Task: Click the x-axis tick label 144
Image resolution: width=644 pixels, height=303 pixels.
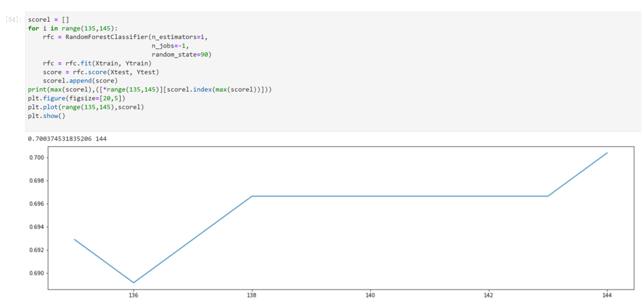Action: 607,295
